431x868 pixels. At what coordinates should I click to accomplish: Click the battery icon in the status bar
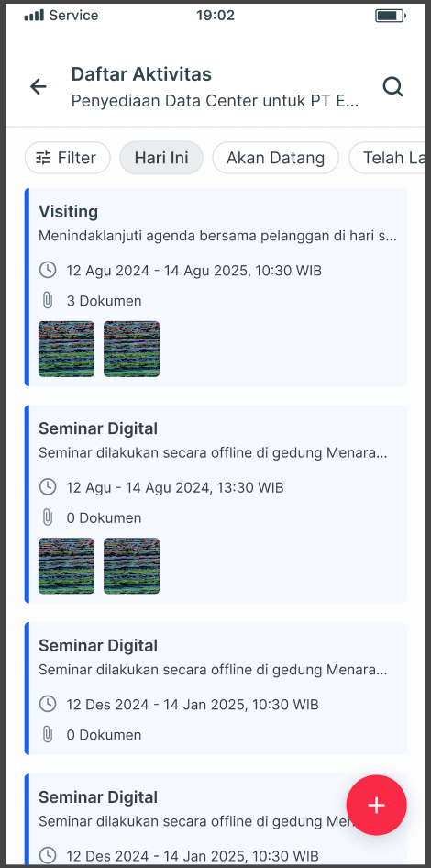coord(391,16)
